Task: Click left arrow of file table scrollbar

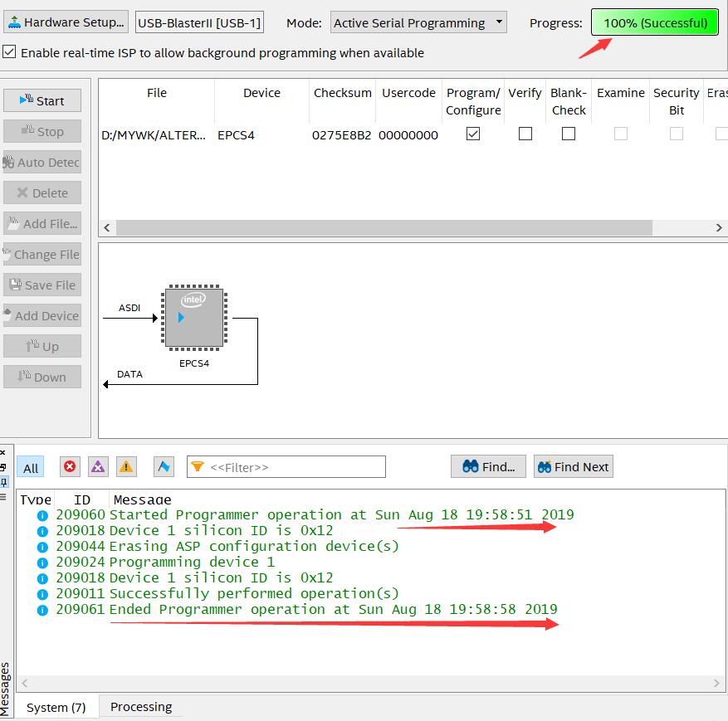Action: [107, 228]
